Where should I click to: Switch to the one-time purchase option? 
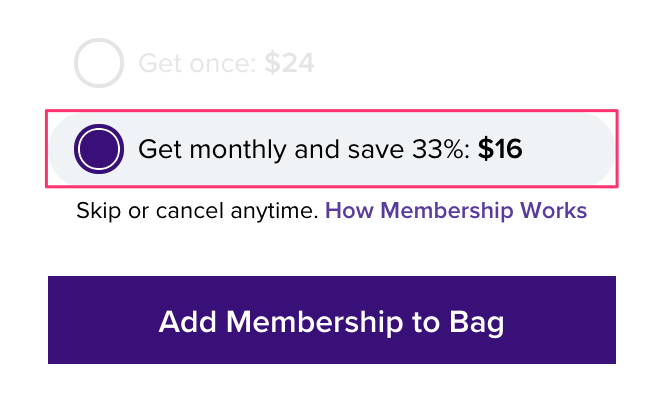[98, 64]
